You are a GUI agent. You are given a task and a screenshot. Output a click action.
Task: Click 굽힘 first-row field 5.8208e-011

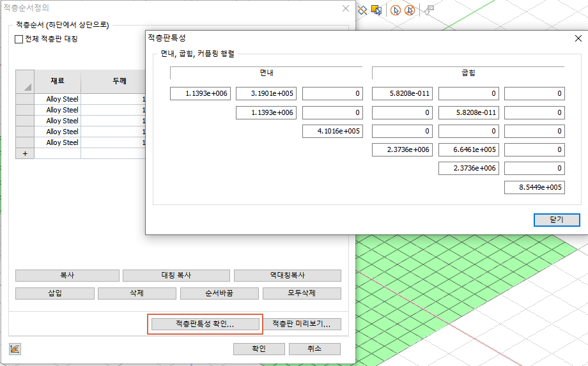click(403, 94)
